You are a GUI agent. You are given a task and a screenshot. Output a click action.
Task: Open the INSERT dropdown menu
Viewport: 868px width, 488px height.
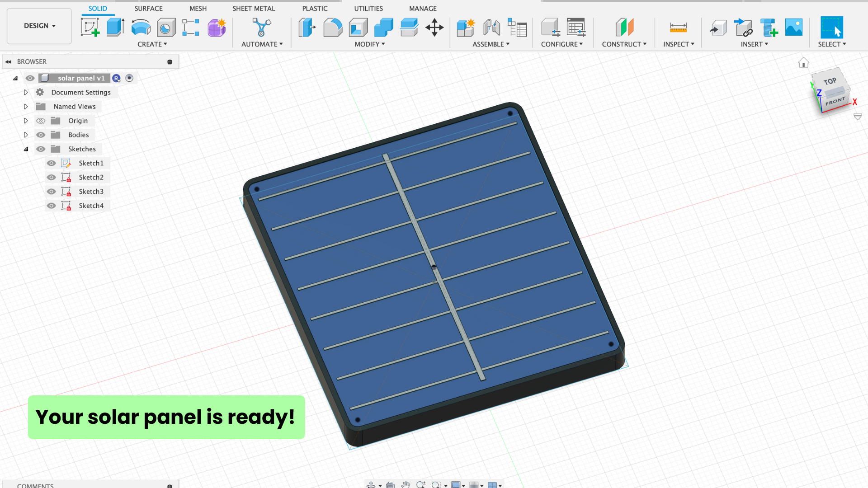pyautogui.click(x=755, y=44)
